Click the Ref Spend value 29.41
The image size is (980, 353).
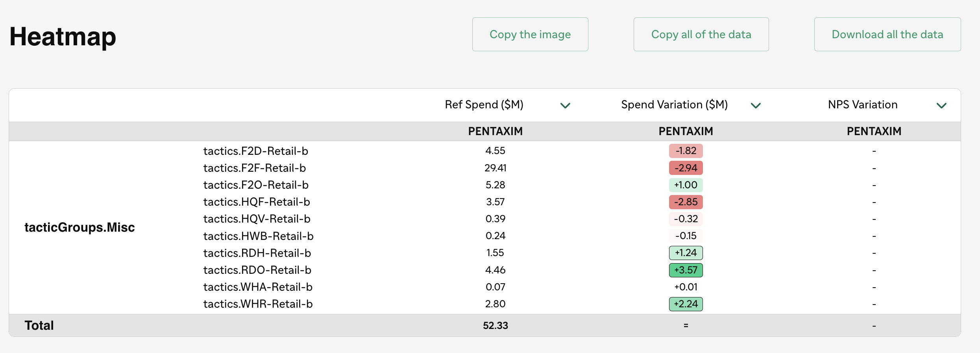496,168
